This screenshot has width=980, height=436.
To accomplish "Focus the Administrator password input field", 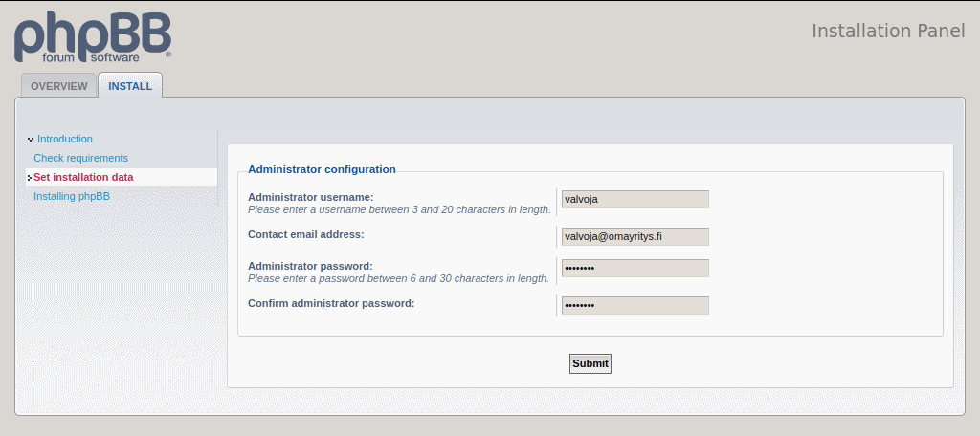I will pos(635,268).
